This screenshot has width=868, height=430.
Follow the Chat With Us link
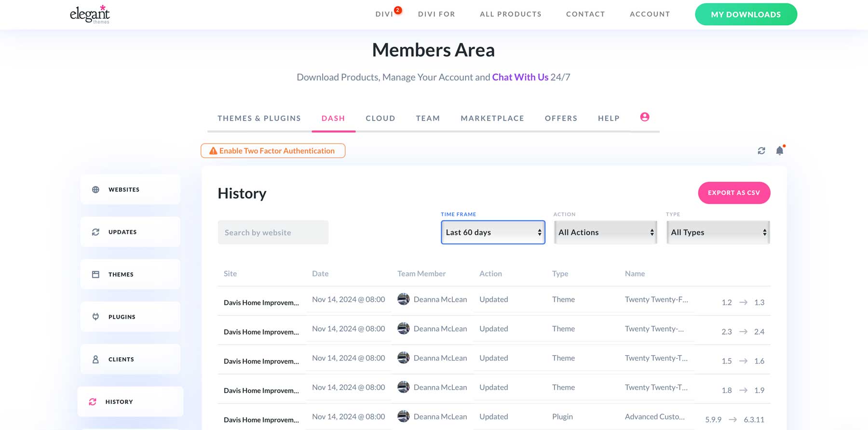[520, 77]
